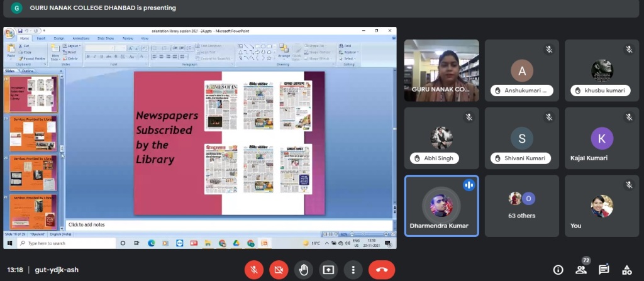The height and width of the screenshot is (281, 644).
Task: Switch to the Design ribbon tab
Action: click(x=59, y=38)
